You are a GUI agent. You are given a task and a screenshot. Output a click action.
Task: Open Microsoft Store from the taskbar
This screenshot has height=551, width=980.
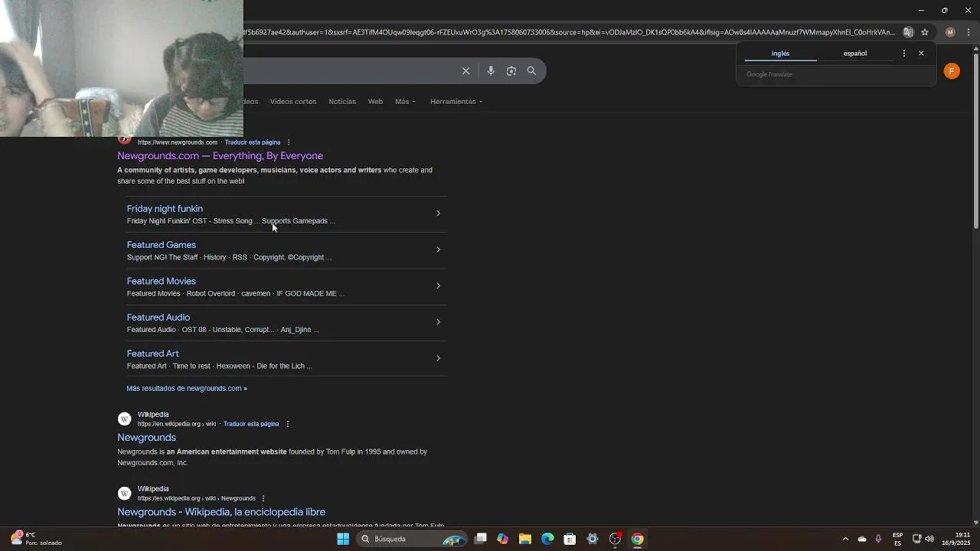pyautogui.click(x=570, y=539)
